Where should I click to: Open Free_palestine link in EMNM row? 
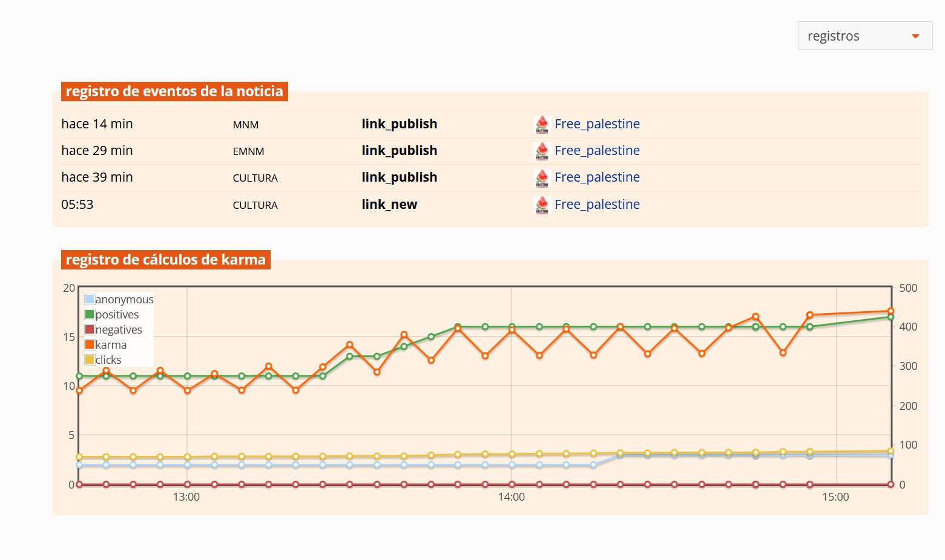click(597, 151)
